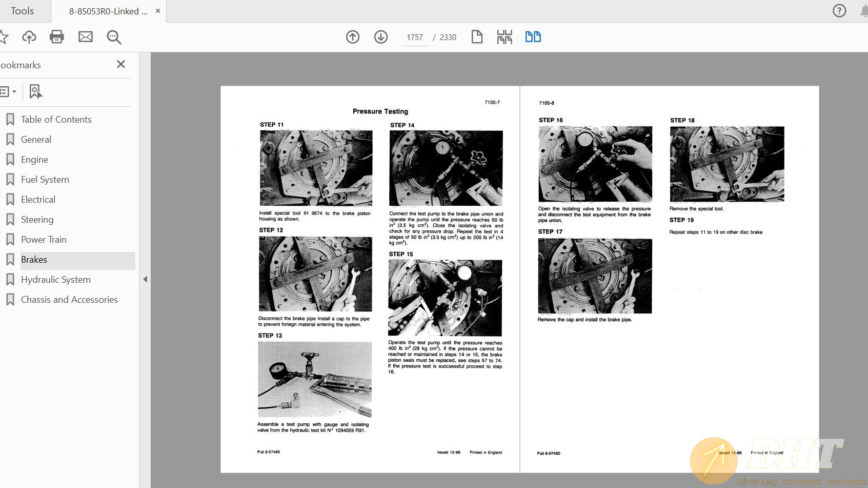The image size is (868, 488).
Task: Select the 8-85053R0-Linked document tab
Action: tap(108, 11)
